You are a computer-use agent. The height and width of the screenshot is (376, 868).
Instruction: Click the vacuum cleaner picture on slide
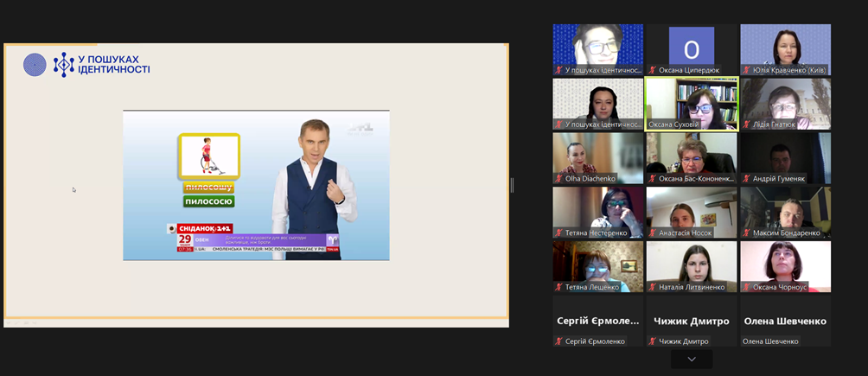208,156
